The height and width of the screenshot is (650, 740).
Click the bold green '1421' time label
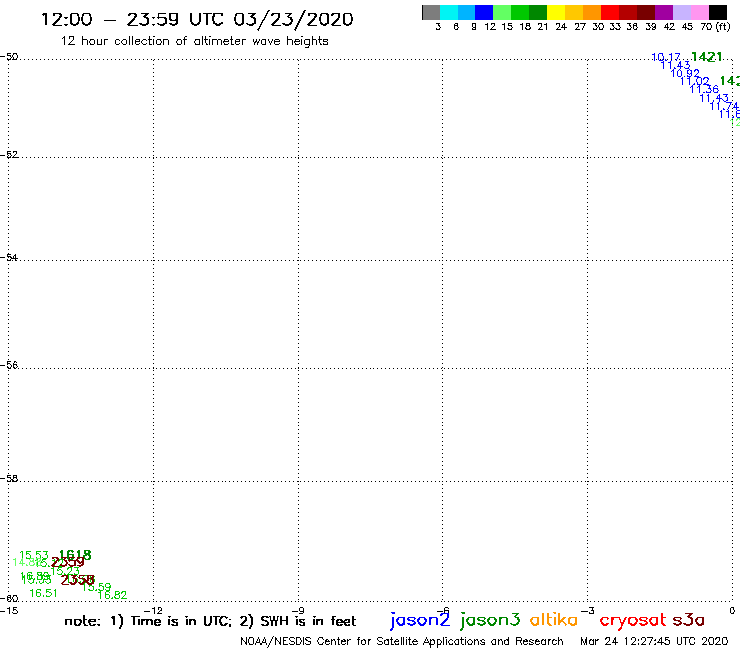[706, 57]
